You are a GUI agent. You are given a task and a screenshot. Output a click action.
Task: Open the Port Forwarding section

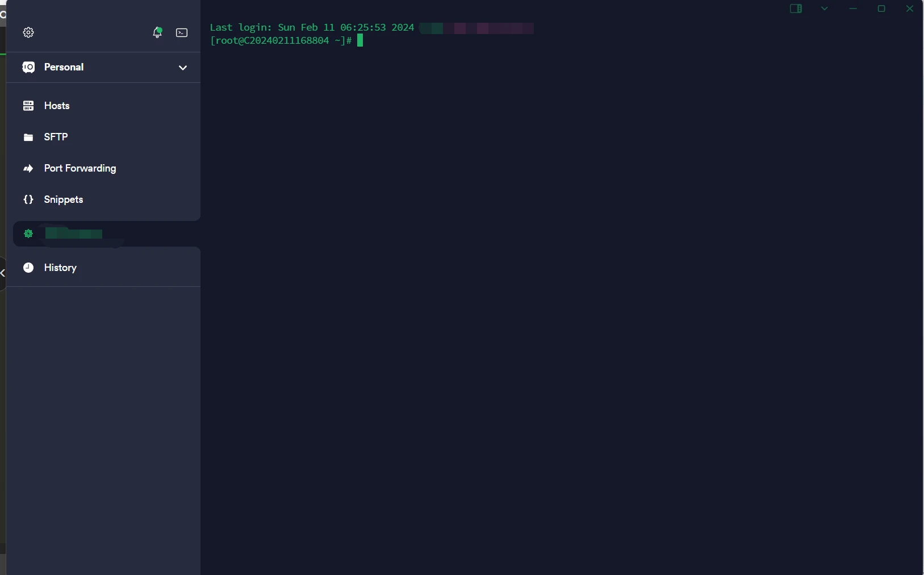(x=80, y=168)
